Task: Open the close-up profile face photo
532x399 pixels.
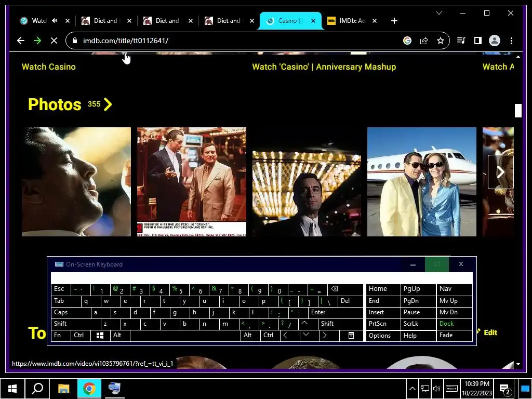Action: [76, 182]
